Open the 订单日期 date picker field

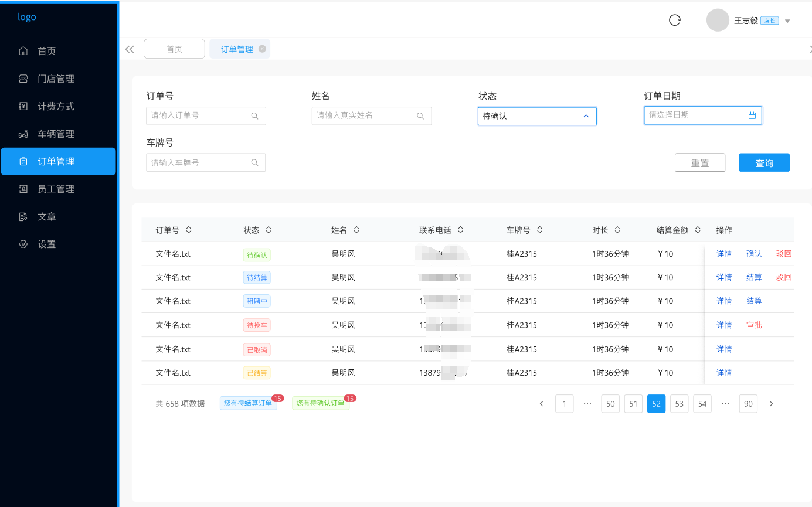click(703, 115)
